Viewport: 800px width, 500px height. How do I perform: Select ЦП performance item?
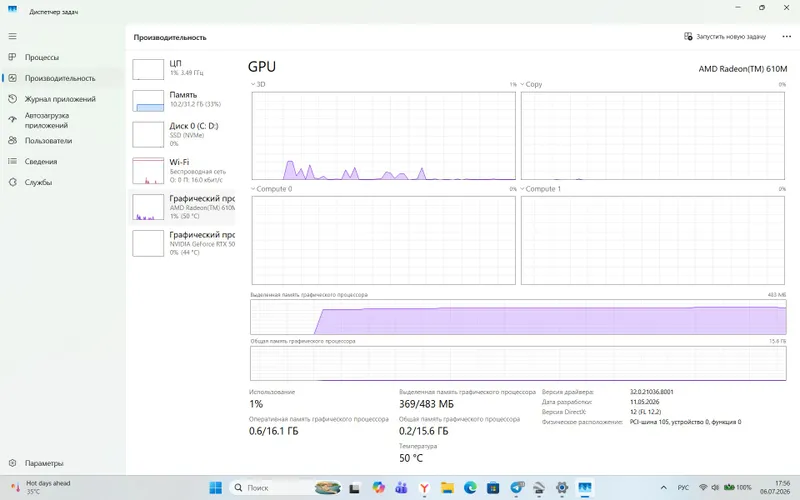[x=183, y=68]
